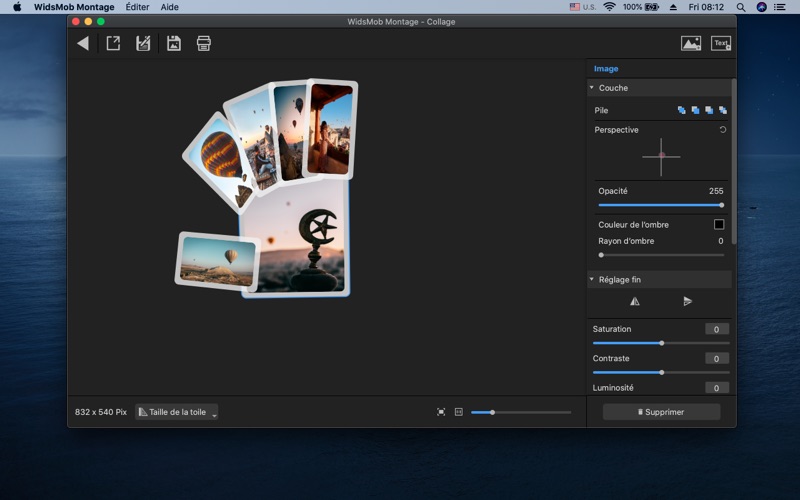Click Supprimer to delete the image
800x500 pixels.
(x=661, y=412)
